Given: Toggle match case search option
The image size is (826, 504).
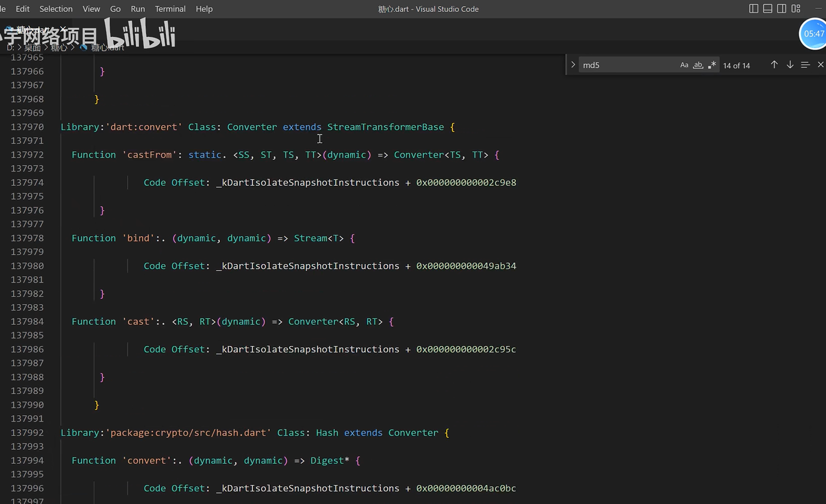Looking at the screenshot, I should (x=683, y=65).
